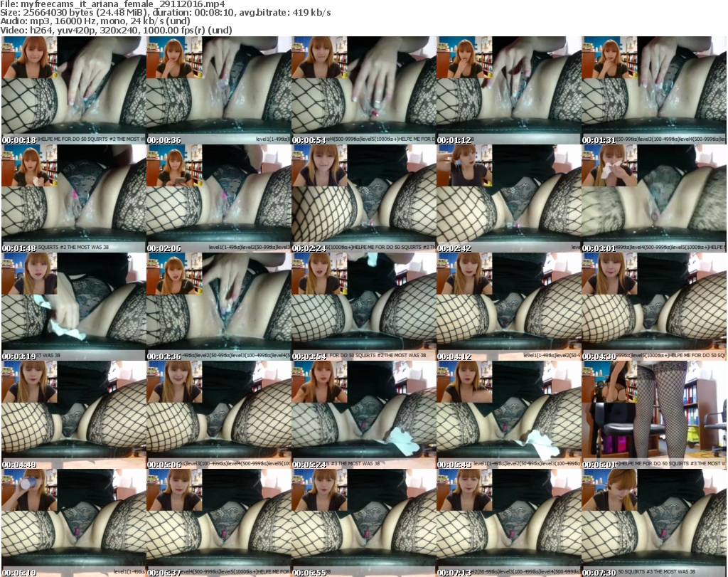Click the thumbnail timestamped 00:00:18
728x577 pixels.
pos(73,90)
